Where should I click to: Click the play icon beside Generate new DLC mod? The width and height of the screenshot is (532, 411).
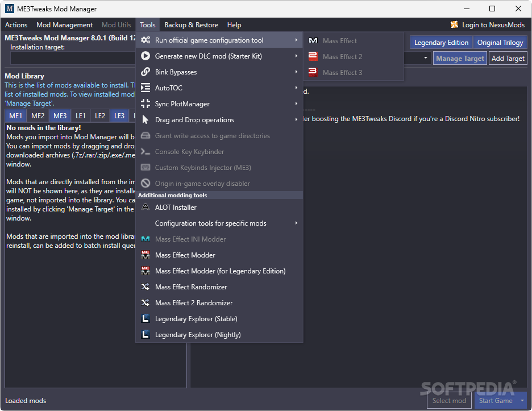(x=146, y=56)
